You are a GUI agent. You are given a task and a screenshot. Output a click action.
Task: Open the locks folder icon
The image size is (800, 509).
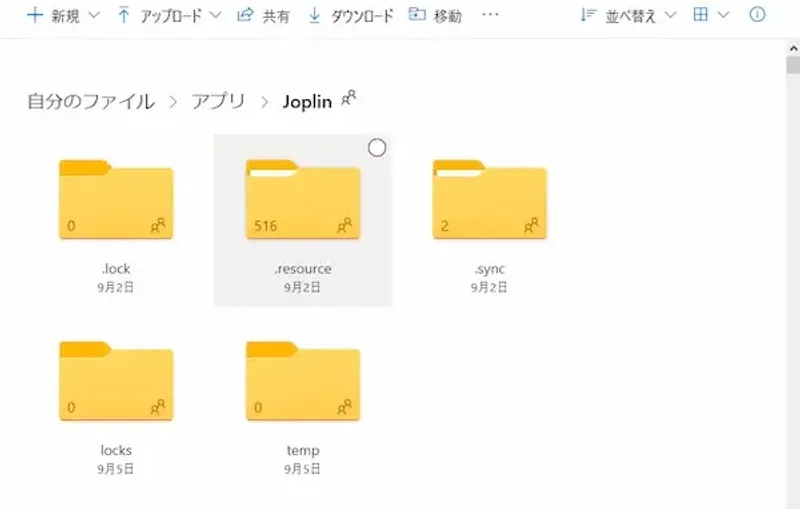click(116, 382)
